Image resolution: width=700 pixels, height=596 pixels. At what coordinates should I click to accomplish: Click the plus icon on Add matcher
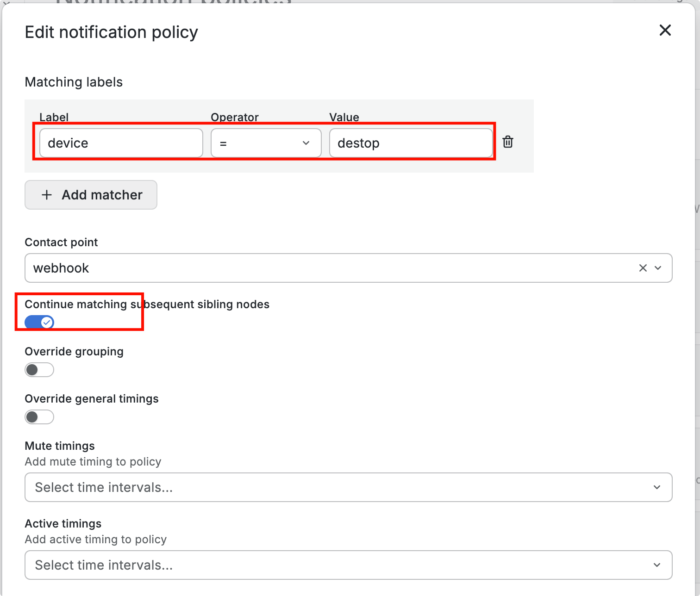point(47,195)
